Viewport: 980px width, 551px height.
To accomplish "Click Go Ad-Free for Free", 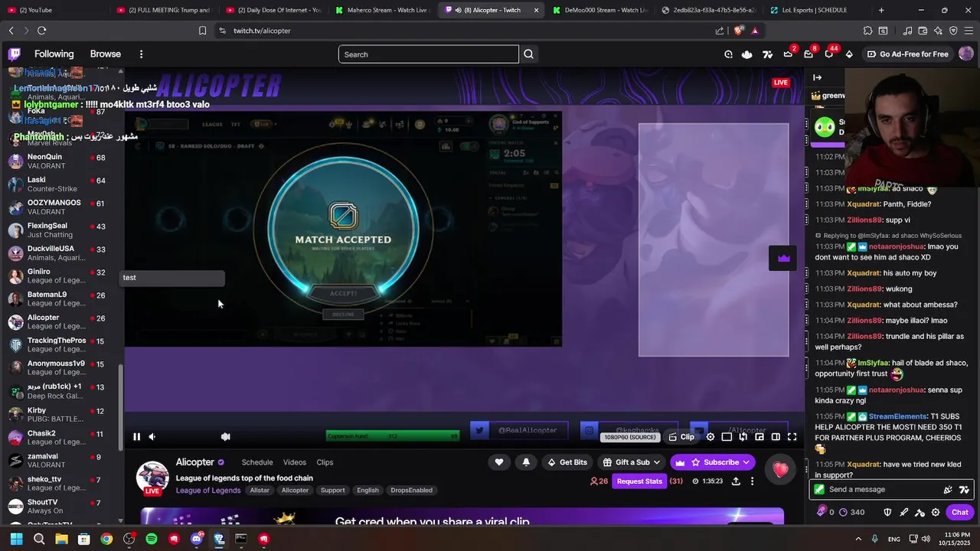I will click(x=908, y=54).
